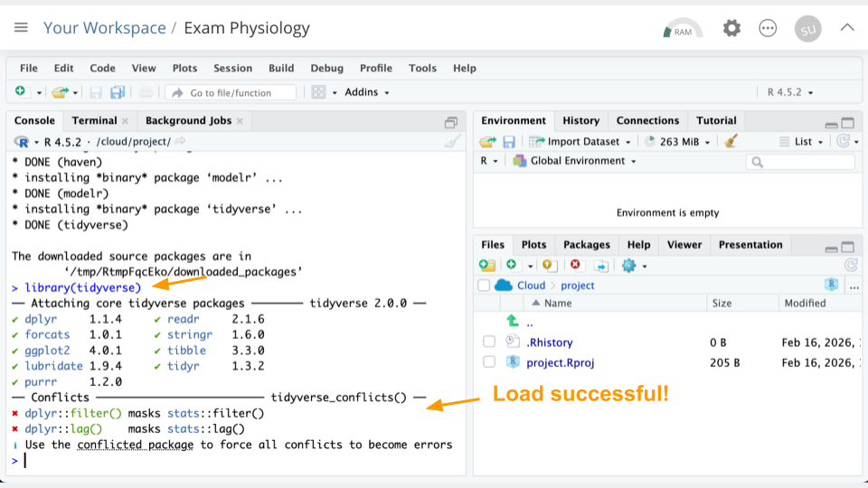
Task: Open the Files More gear menu
Action: tap(634, 266)
